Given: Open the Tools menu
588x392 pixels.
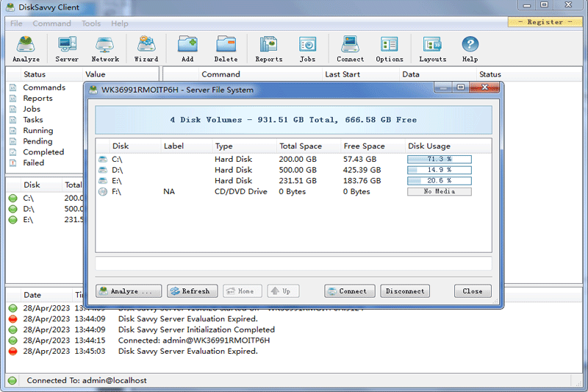Looking at the screenshot, I should point(91,24).
